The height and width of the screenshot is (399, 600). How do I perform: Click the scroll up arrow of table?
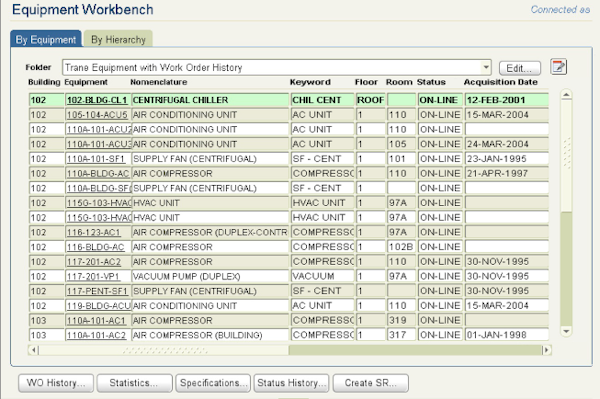(x=566, y=94)
